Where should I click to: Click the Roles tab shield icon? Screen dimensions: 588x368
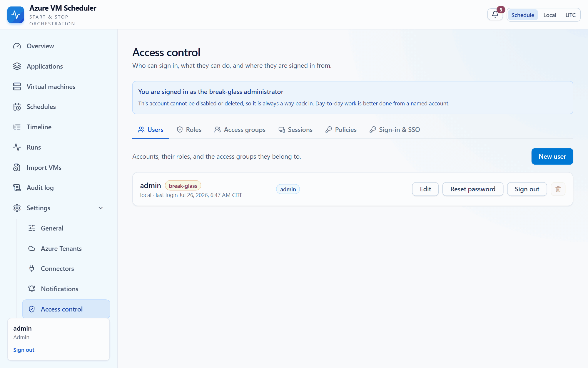(x=180, y=130)
